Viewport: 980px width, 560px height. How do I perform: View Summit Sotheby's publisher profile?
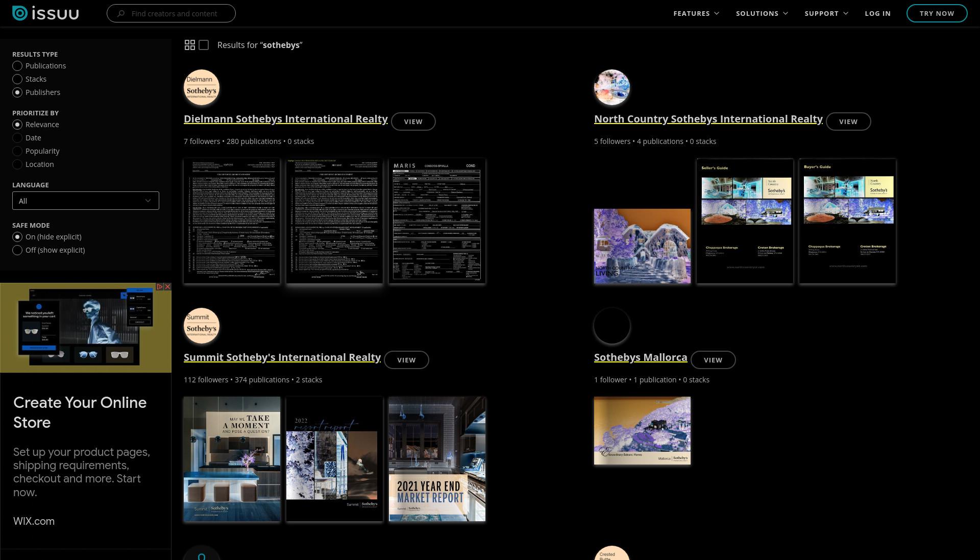pos(406,360)
